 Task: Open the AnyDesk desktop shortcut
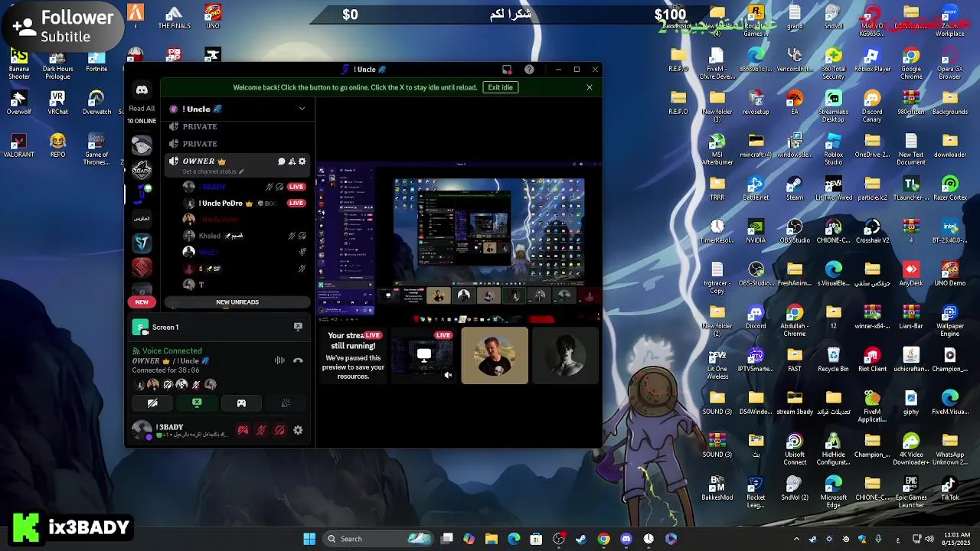click(911, 274)
